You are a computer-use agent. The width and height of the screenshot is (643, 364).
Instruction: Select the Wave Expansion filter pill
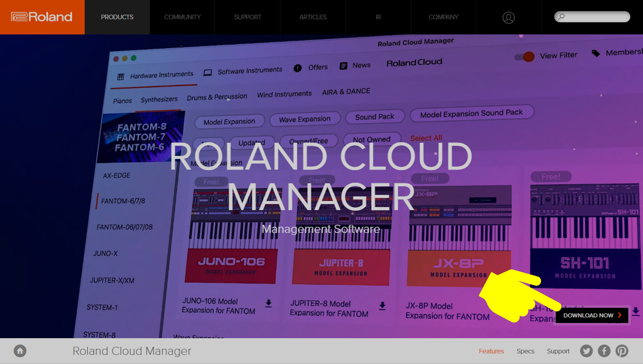(305, 119)
